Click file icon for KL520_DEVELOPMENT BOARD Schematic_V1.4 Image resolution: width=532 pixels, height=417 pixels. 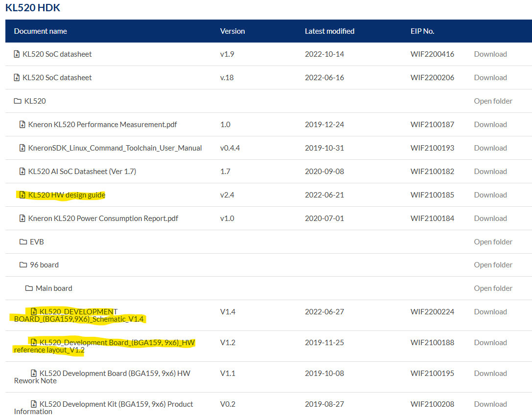pos(34,311)
